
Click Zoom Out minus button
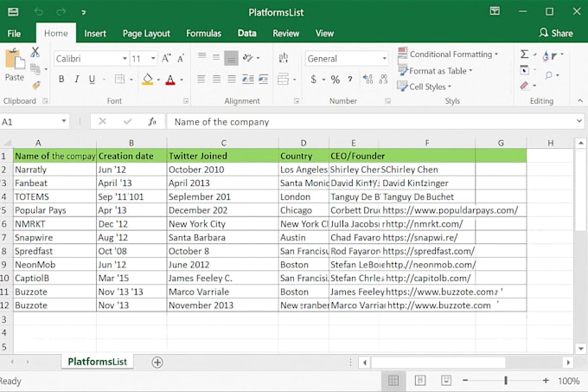coord(465,381)
